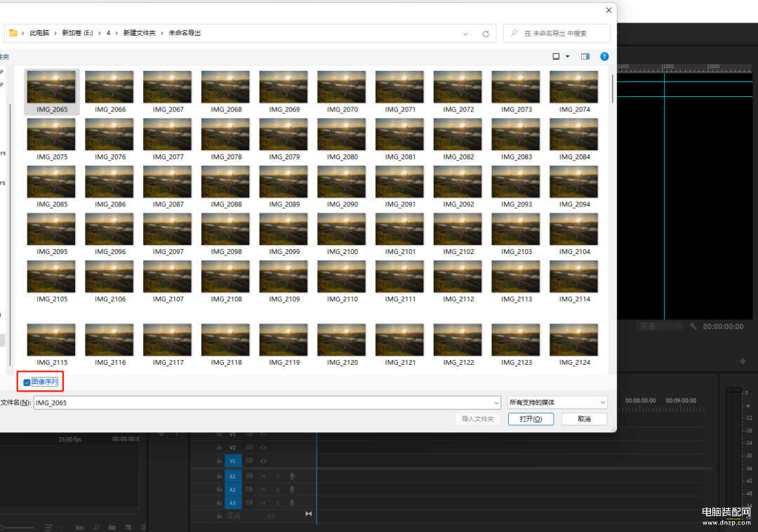Expand breadcrumb chevron after 新建文件夹

point(162,33)
